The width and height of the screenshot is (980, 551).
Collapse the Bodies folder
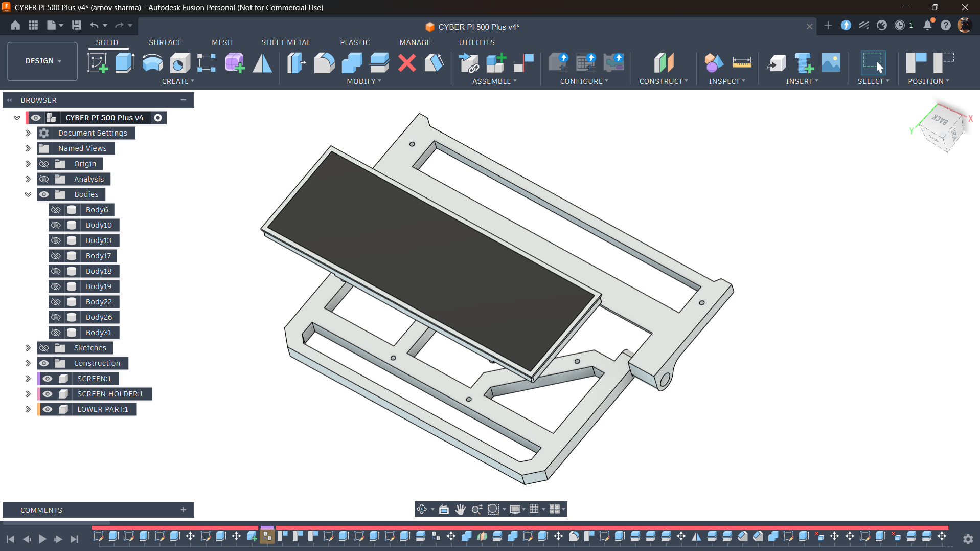pyautogui.click(x=28, y=194)
